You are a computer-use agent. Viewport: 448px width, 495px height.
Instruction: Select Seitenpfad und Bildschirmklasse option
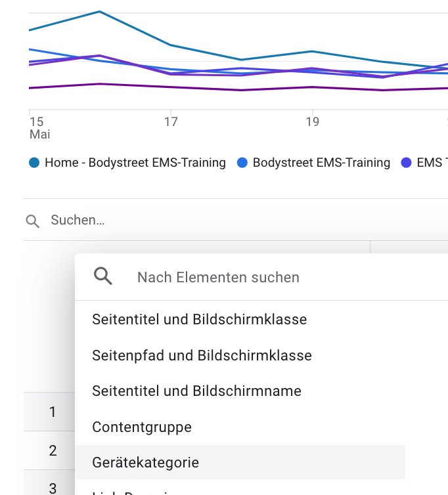(x=202, y=356)
